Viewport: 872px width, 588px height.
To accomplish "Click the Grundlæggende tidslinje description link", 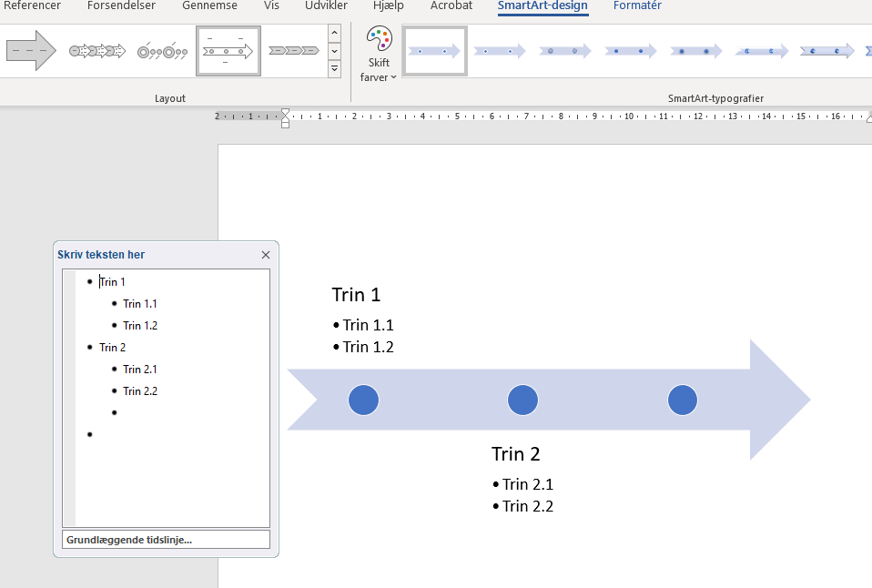I will tap(129, 540).
